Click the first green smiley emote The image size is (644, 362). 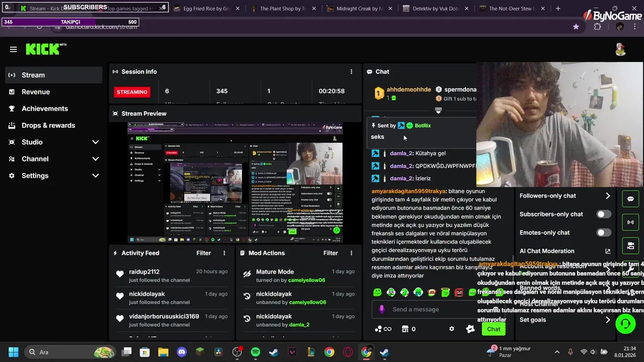(377, 292)
